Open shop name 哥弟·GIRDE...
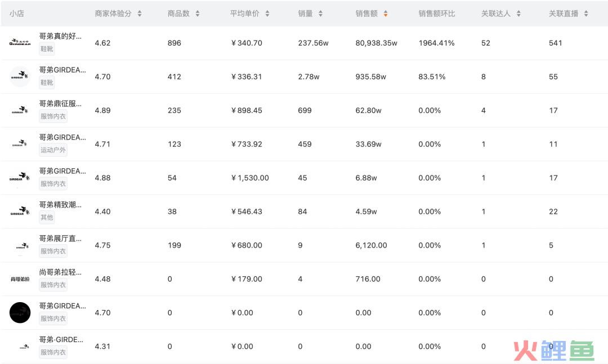Viewport: 608px width, 364px height. 61,340
